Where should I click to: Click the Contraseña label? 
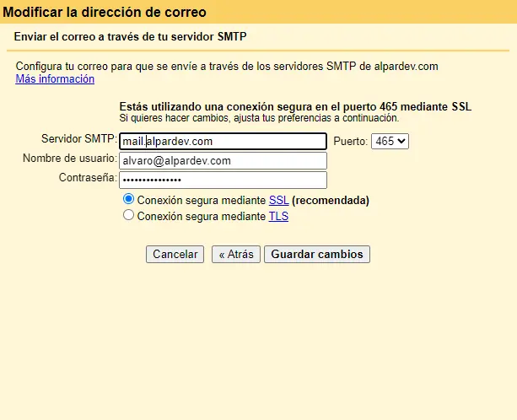87,178
